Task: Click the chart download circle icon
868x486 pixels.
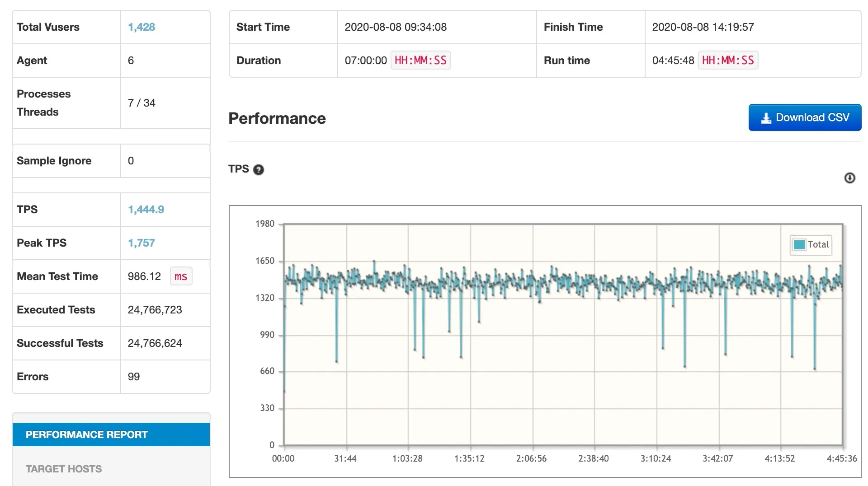Action: tap(849, 178)
